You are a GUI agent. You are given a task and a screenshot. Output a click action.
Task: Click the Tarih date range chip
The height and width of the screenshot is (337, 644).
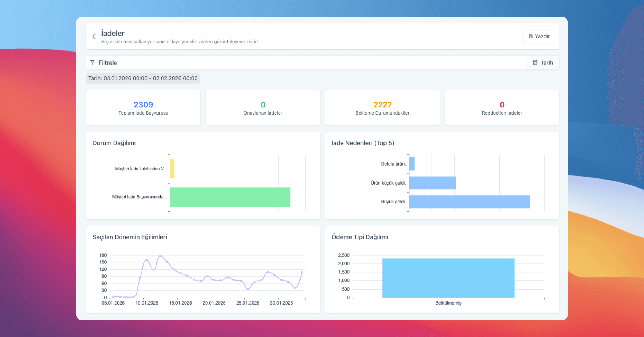(143, 78)
